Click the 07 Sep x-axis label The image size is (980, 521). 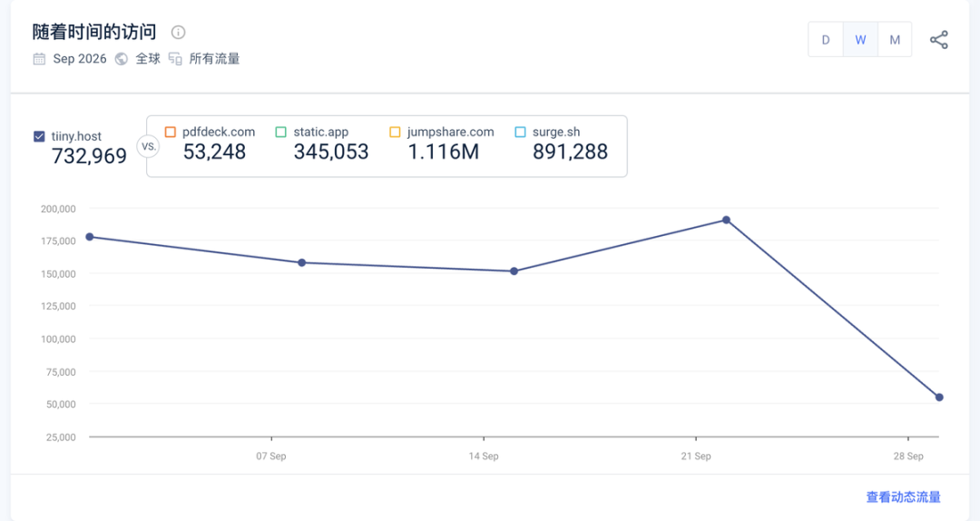point(271,456)
